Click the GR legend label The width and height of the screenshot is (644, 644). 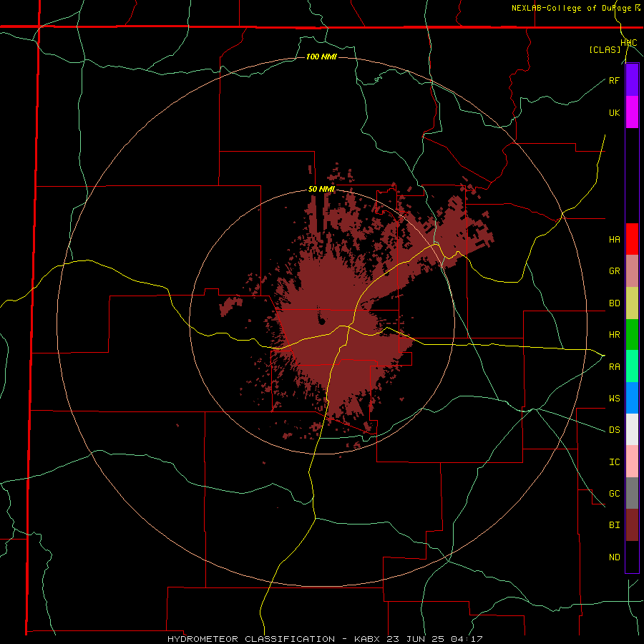click(x=614, y=271)
